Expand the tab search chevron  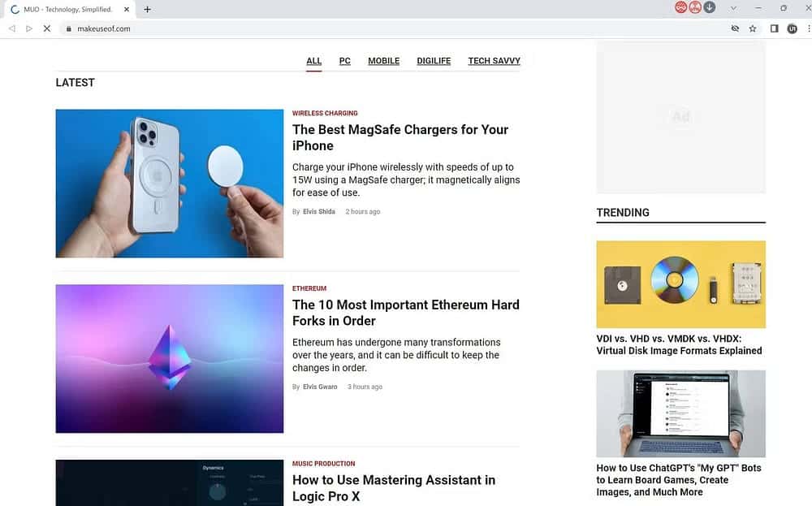[x=733, y=8]
